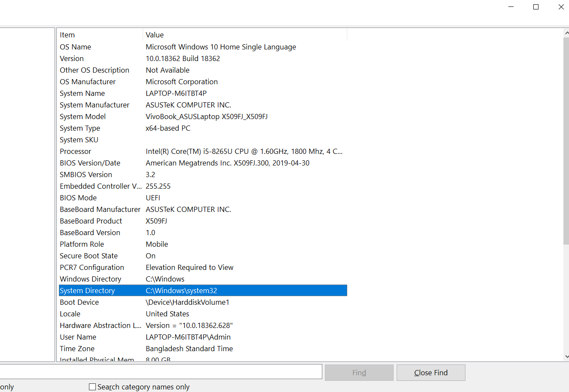Click the Close Find button

(431, 372)
